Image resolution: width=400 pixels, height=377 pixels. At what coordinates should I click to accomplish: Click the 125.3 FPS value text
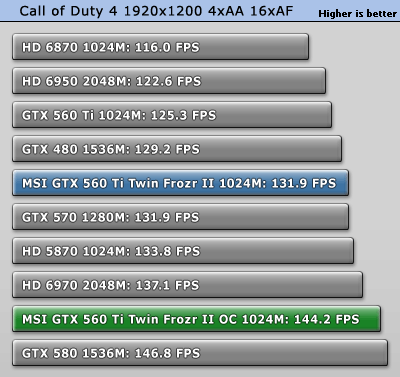tap(184, 115)
